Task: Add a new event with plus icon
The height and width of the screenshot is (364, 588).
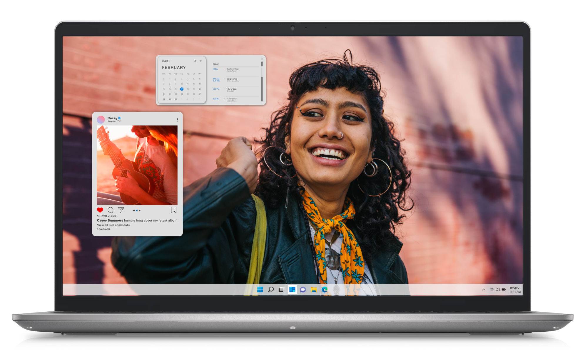Action: (x=201, y=61)
